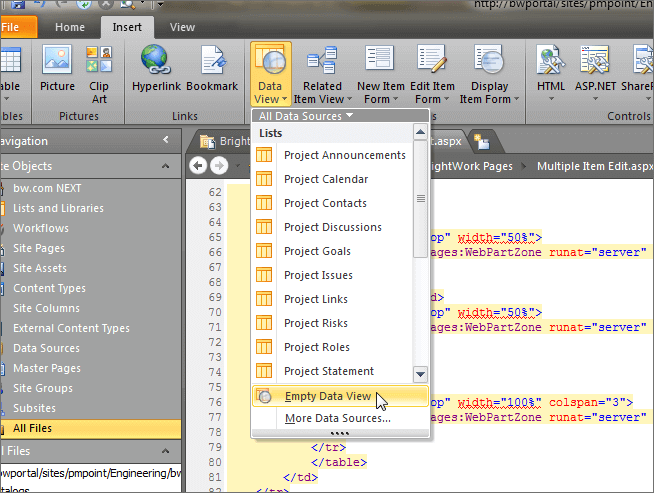The width and height of the screenshot is (654, 493).
Task: Click the Project Goals list icon
Action: click(x=264, y=251)
